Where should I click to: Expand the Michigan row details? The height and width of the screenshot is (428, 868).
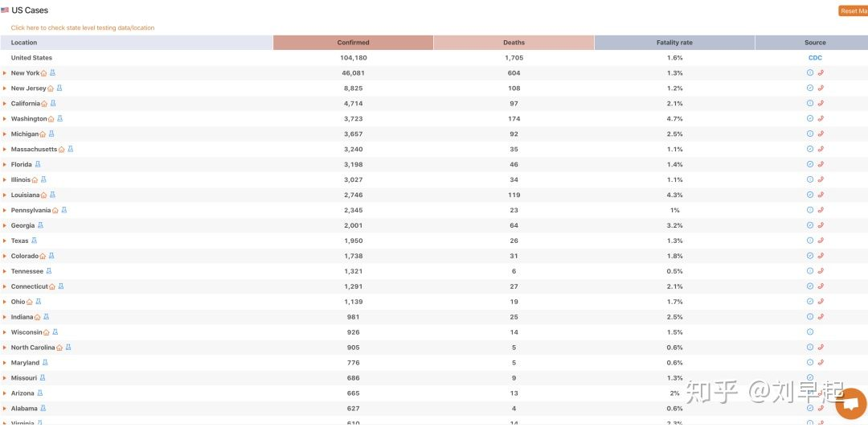(x=5, y=134)
